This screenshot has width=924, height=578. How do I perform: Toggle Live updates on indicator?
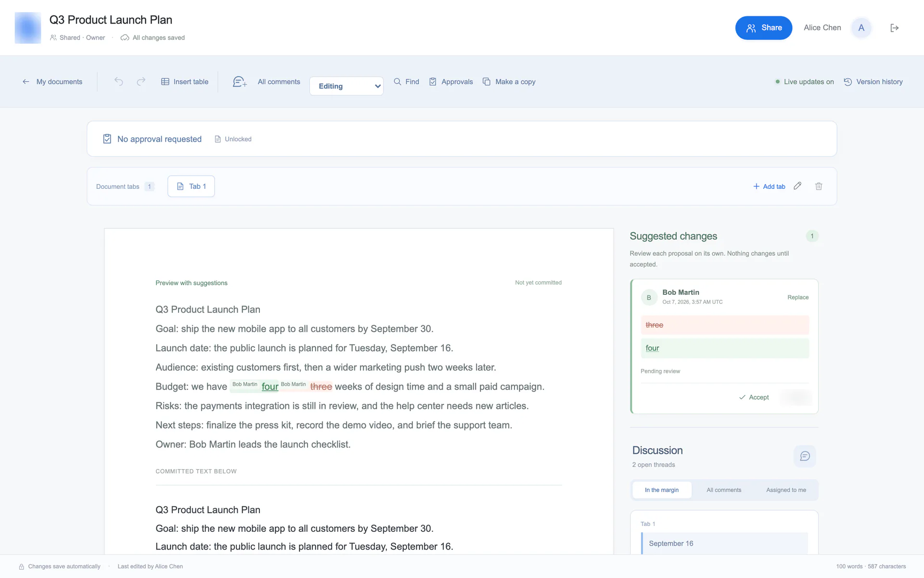tap(805, 81)
